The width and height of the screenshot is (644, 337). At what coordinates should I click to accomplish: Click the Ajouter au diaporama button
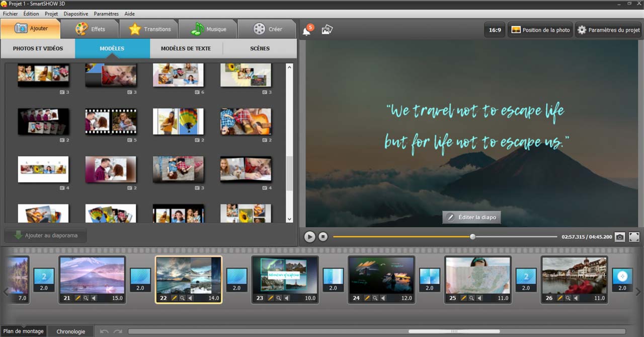point(45,235)
